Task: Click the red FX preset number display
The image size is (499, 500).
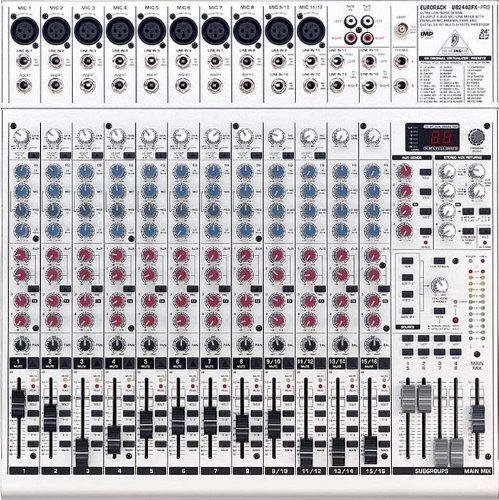Action: tap(441, 137)
